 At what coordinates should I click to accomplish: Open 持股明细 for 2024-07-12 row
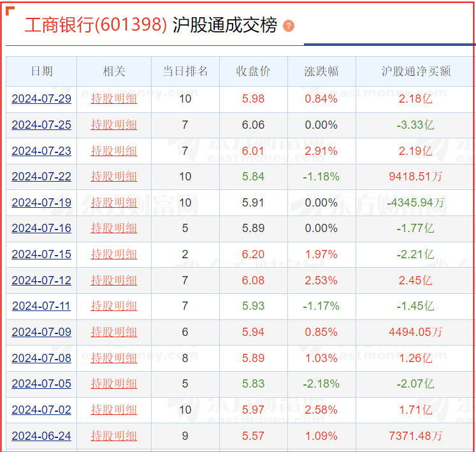(114, 281)
